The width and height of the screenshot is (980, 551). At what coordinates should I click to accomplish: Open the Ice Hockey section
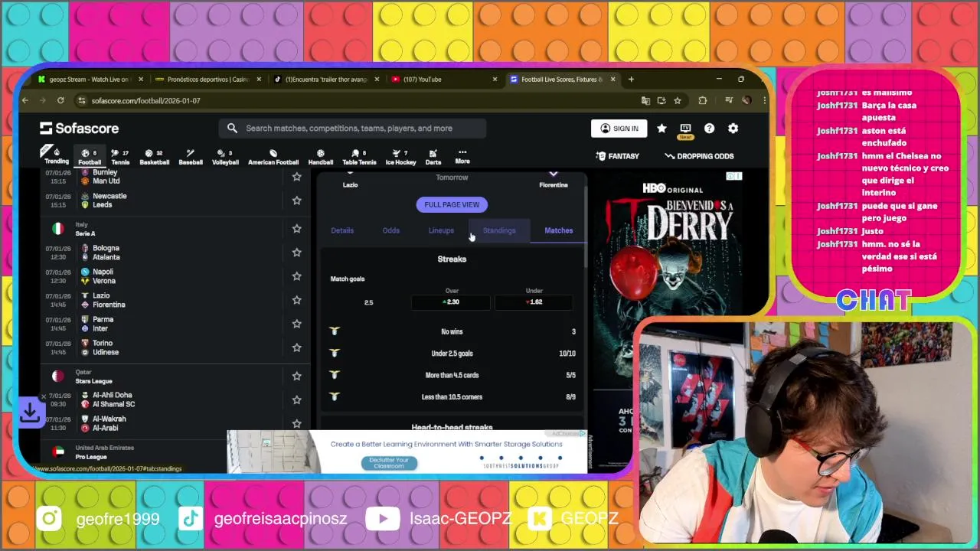click(400, 156)
